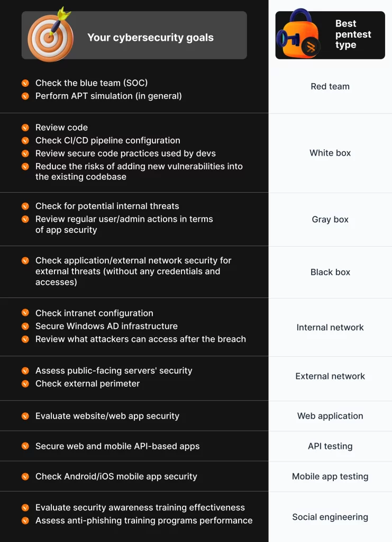Screen dimensions: 392x542
Task: Select the Red team pentest type
Action: [330, 86]
